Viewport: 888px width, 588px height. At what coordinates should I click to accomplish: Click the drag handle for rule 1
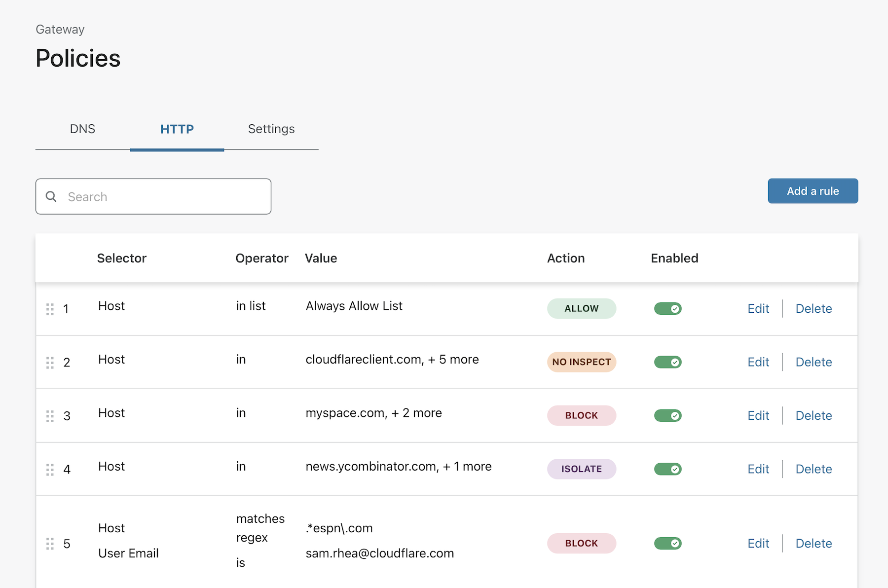click(50, 309)
